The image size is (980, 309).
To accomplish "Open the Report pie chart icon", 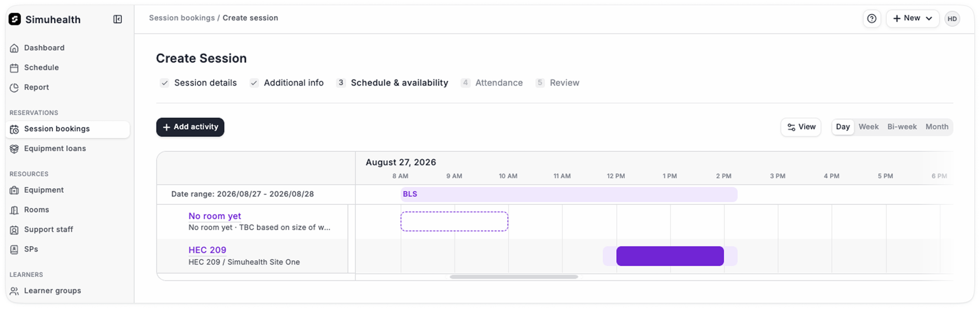I will [14, 88].
